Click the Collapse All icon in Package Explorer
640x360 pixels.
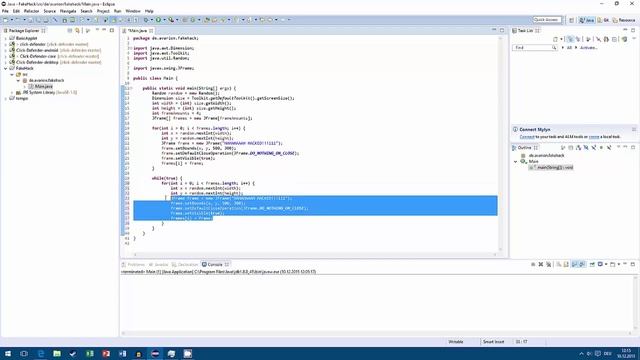click(70, 31)
